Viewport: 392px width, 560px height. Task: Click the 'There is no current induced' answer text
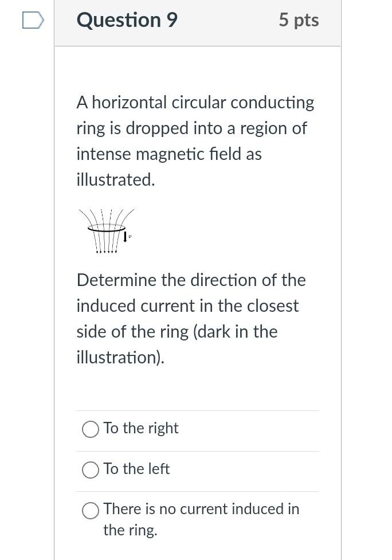click(201, 509)
